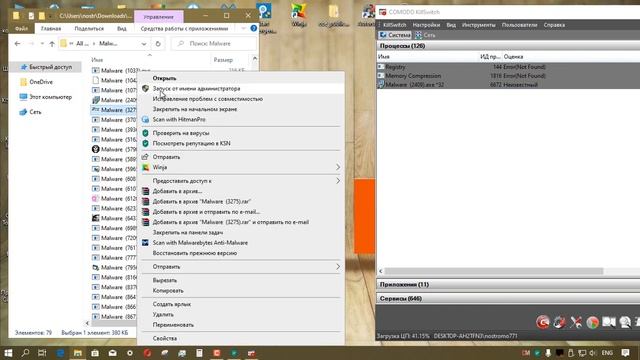This screenshot has height=360, width=640.
Task: Click the KillSwitch horizontal scrollbar
Action: point(493,271)
